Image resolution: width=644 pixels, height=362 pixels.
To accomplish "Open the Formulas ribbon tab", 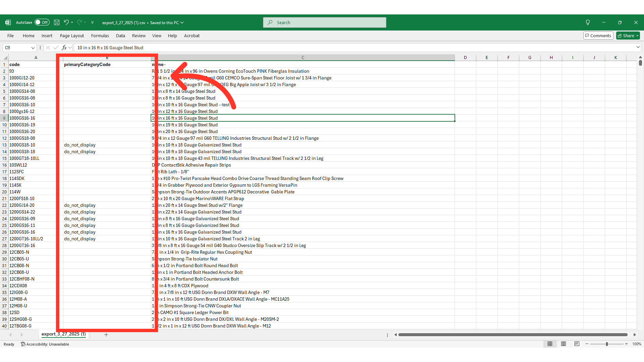I will coord(100,36).
